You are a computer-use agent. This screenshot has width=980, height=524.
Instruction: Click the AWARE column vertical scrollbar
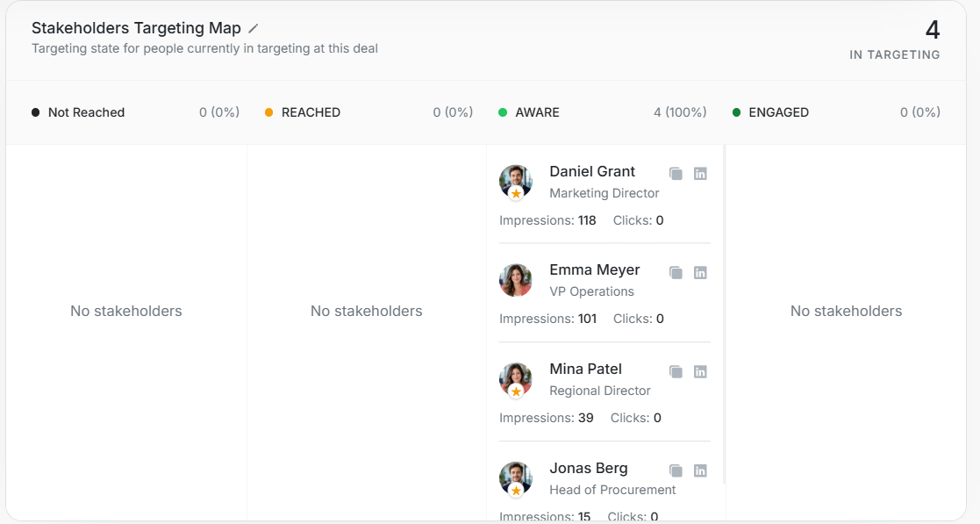click(x=724, y=314)
